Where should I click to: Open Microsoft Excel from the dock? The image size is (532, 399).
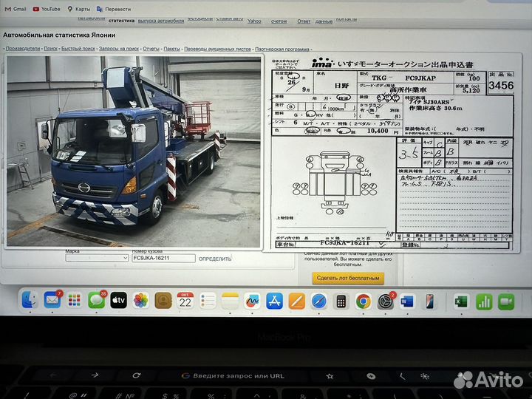(461, 301)
